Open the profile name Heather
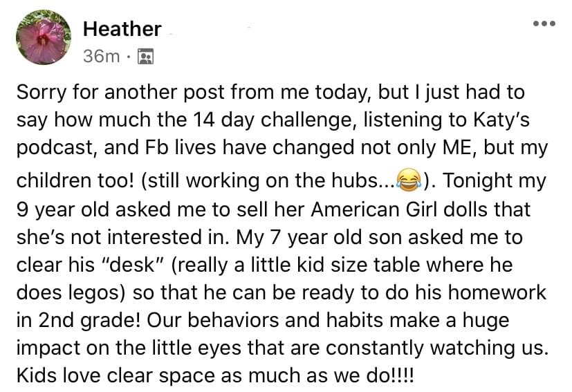The height and width of the screenshot is (392, 572). (122, 29)
